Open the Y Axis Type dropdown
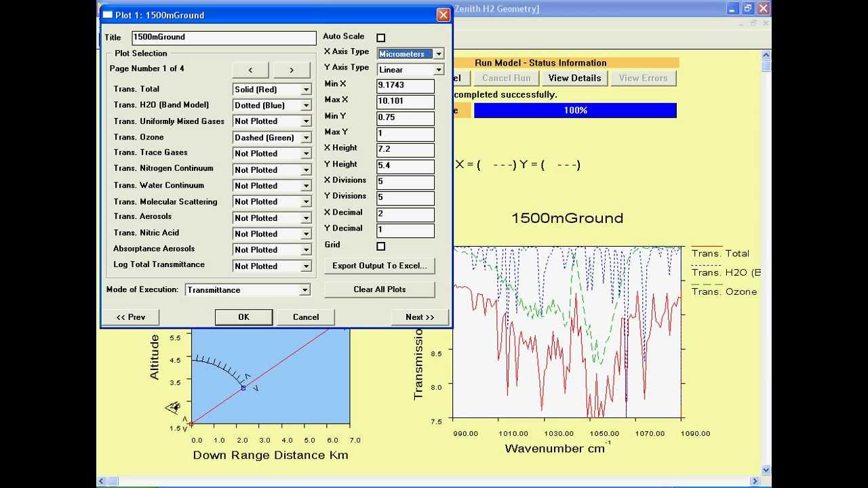 (x=439, y=70)
